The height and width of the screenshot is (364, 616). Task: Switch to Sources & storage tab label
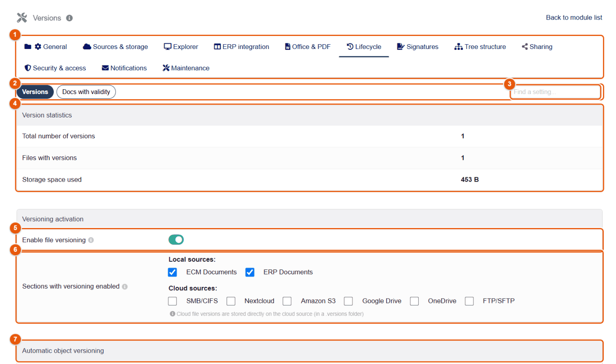(x=121, y=47)
